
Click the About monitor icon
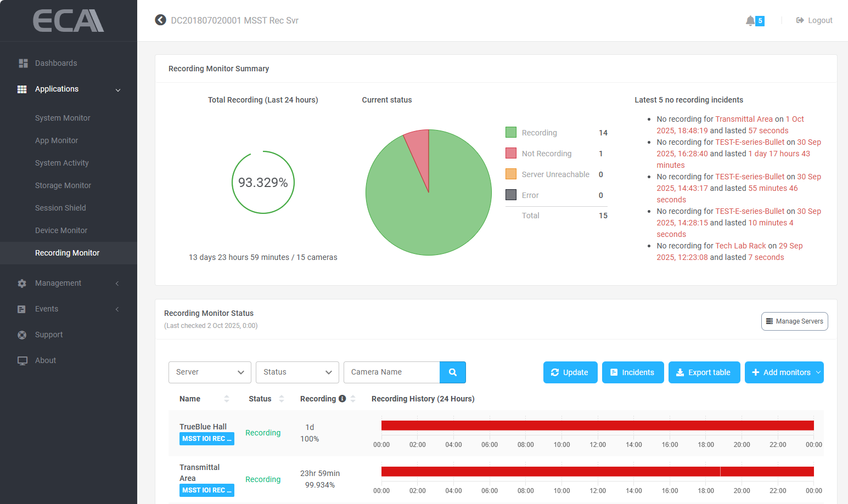coord(22,361)
